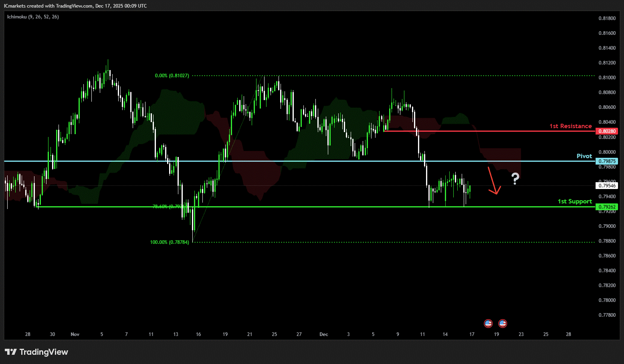Click the 100.00% (0.78784) Fibonacci label

[170, 242]
